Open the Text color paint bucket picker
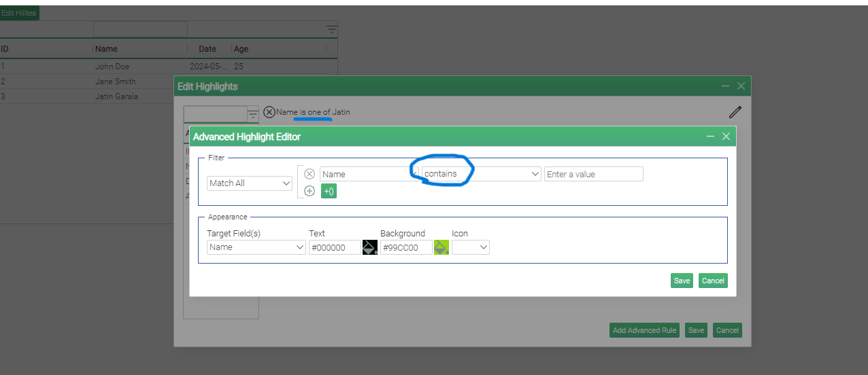 coord(369,247)
